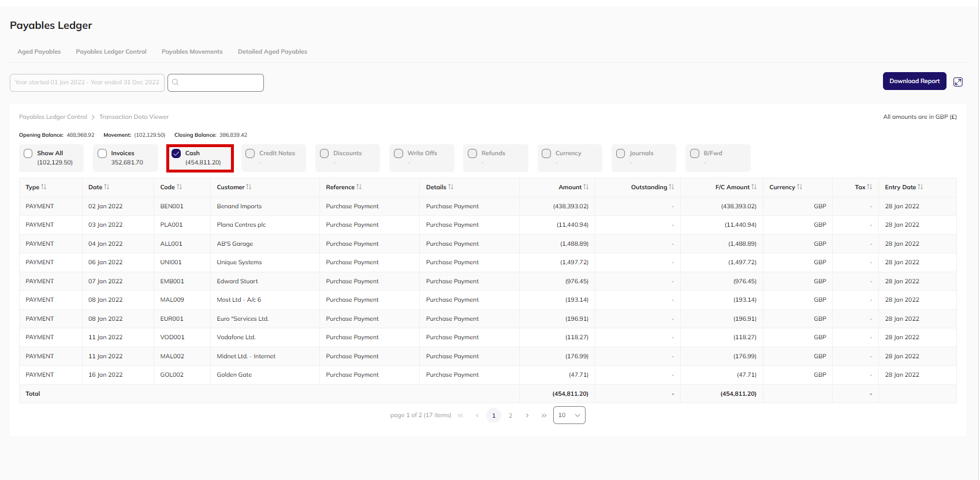The height and width of the screenshot is (480, 980).
Task: Jump to last page arrow
Action: 544,415
